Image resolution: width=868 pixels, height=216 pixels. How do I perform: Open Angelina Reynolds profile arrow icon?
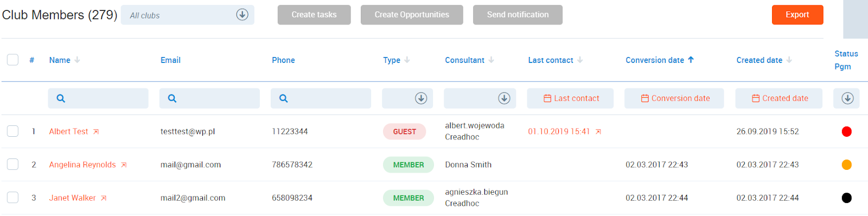(124, 165)
